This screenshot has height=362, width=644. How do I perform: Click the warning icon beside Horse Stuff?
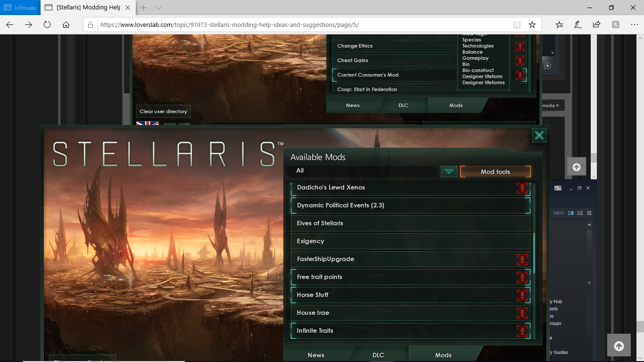click(x=522, y=295)
